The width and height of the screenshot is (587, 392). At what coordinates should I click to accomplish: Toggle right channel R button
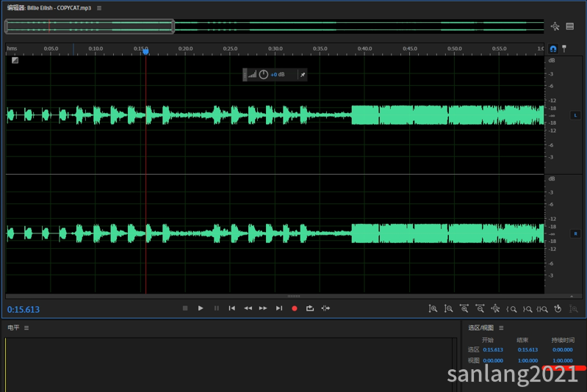tap(575, 233)
